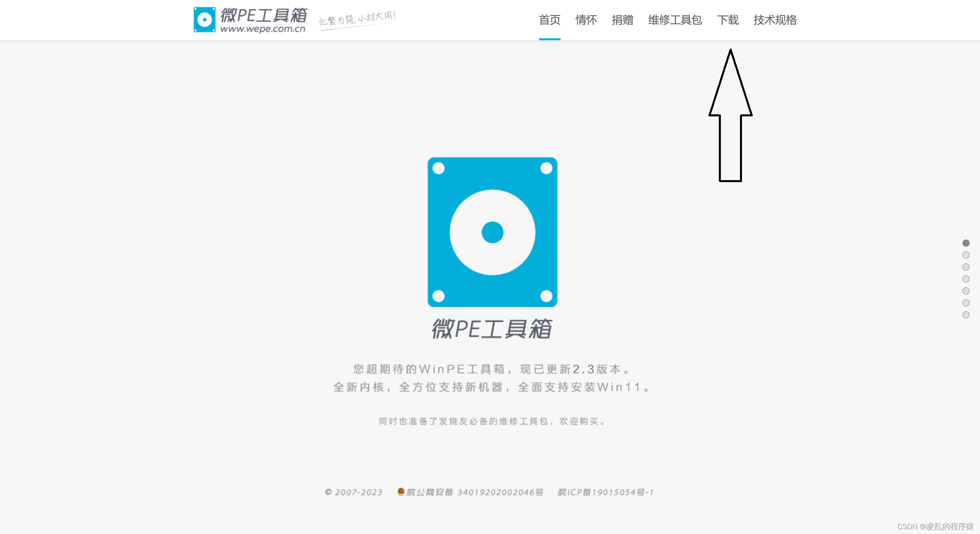This screenshot has width=980, height=534.
Task: Click the small WePE logo icon in header
Action: tap(204, 19)
